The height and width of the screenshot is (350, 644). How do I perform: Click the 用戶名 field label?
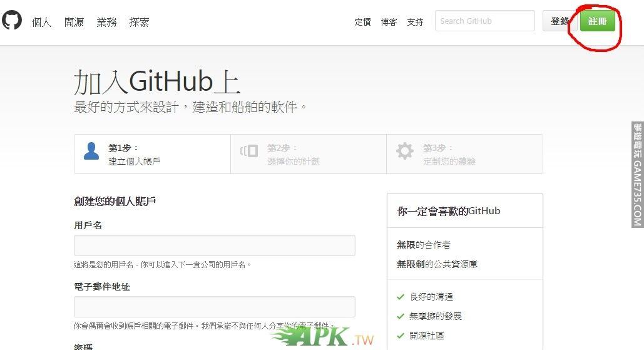click(x=88, y=225)
